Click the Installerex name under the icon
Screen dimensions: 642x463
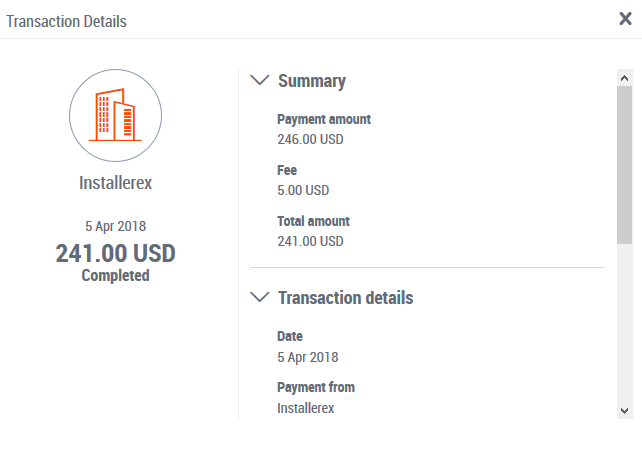click(x=115, y=183)
